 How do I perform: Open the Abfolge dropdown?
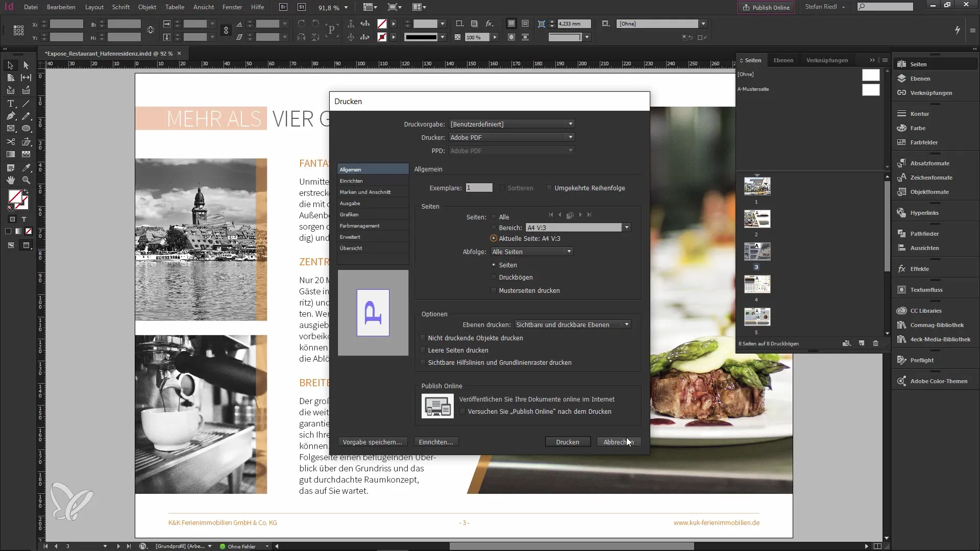pyautogui.click(x=532, y=252)
